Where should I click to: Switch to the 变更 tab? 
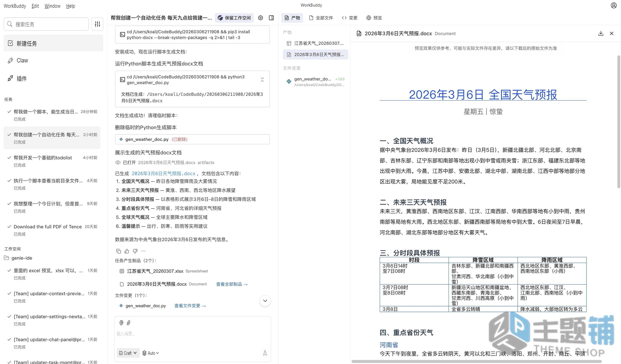(x=350, y=18)
